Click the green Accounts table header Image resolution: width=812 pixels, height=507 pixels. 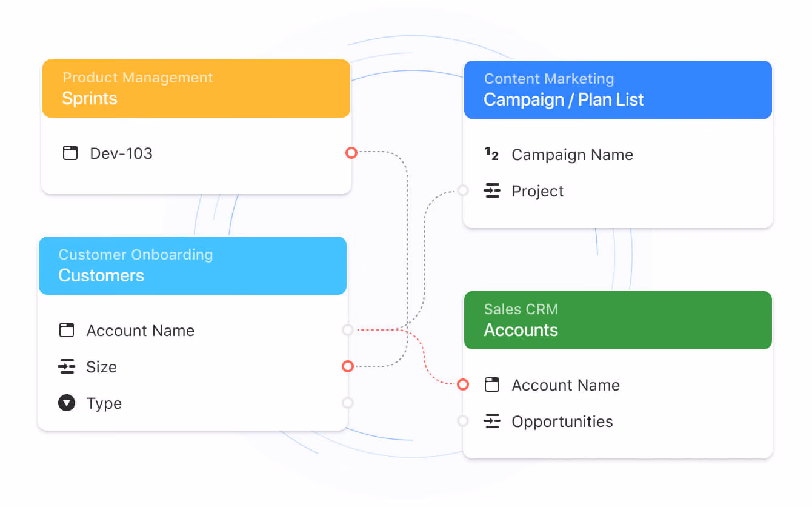[x=618, y=320]
